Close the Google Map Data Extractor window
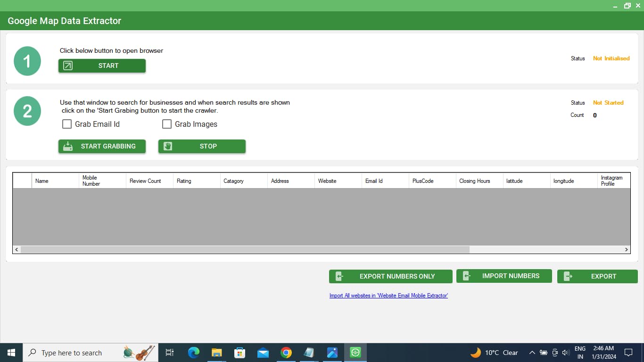 pyautogui.click(x=638, y=6)
